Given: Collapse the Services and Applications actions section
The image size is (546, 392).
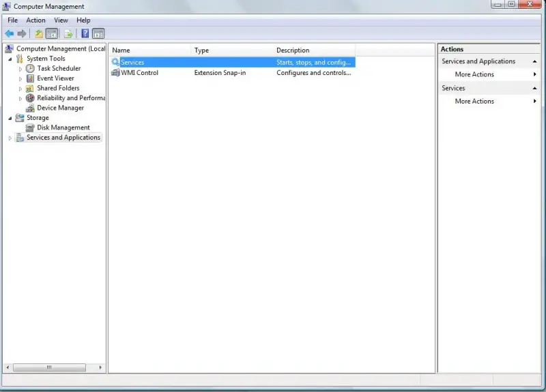Looking at the screenshot, I should pos(534,61).
